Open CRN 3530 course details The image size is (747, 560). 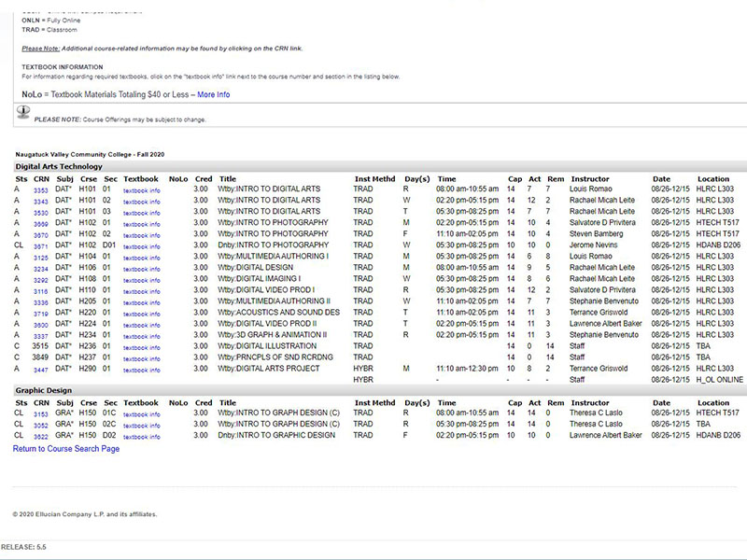[41, 213]
